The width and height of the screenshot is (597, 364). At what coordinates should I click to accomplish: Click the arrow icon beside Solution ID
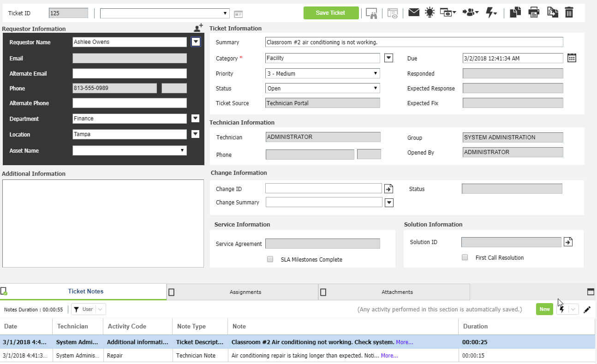click(568, 242)
